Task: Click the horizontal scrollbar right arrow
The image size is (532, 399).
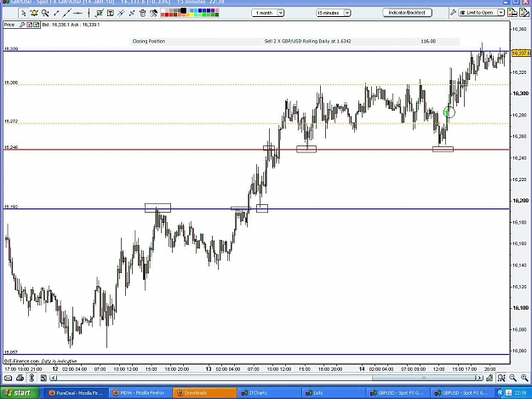Action: pos(478,378)
